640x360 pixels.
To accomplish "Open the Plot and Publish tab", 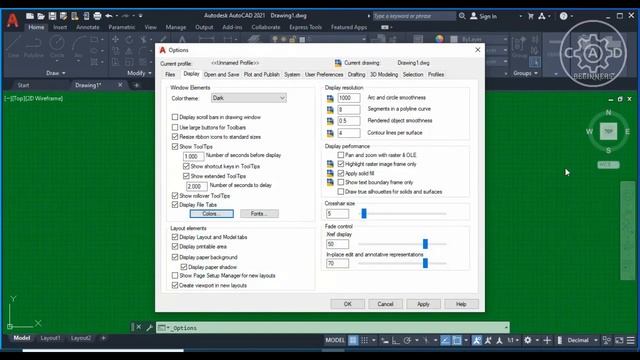I will (262, 75).
